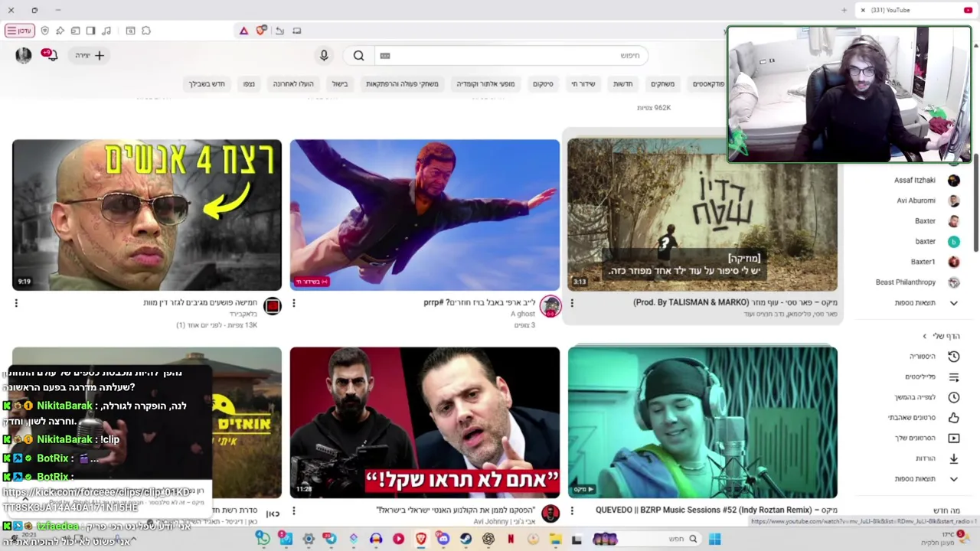Open the Brave browser menu button עדכן
Viewport: 980px width, 551px height.
[20, 31]
